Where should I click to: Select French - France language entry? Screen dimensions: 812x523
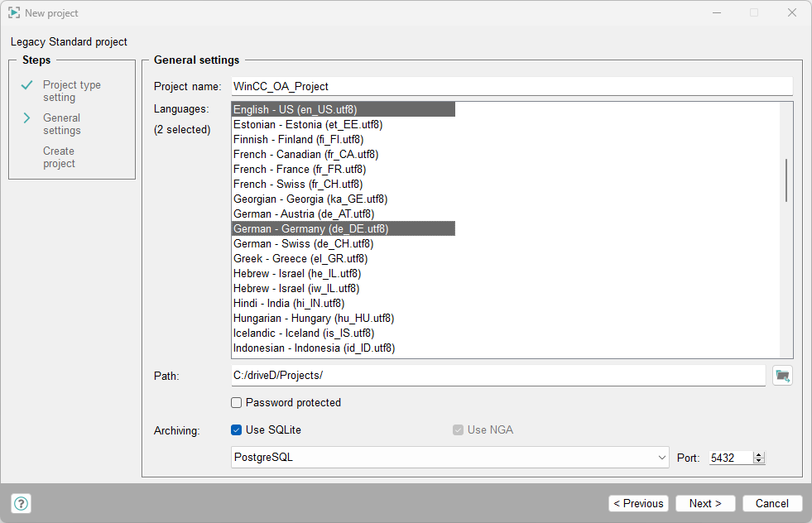(299, 170)
